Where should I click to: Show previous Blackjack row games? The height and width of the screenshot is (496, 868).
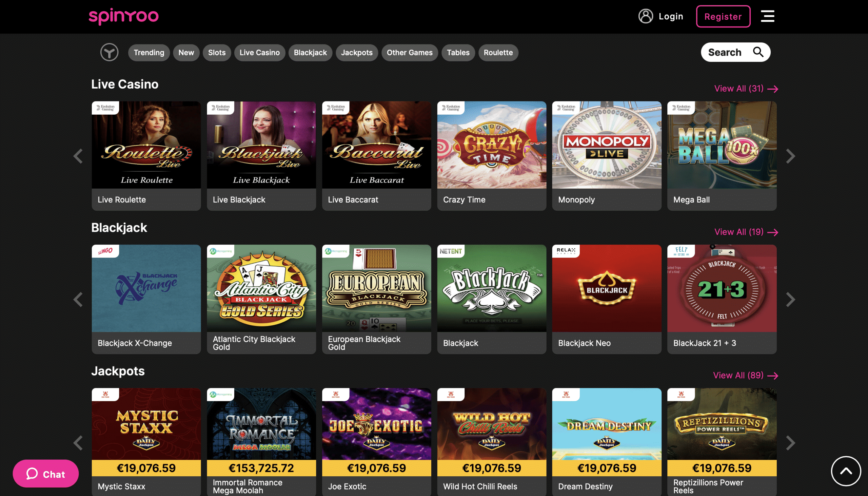[78, 300]
